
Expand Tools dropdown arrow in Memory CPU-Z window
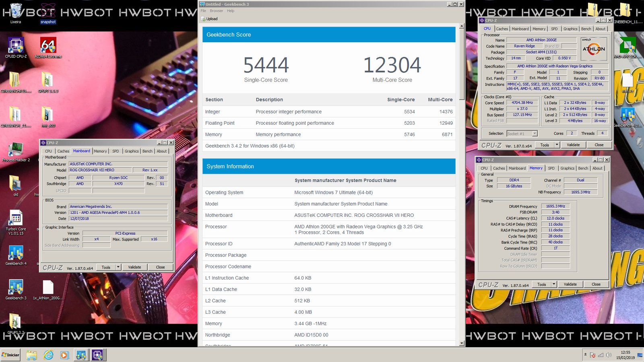click(x=554, y=284)
